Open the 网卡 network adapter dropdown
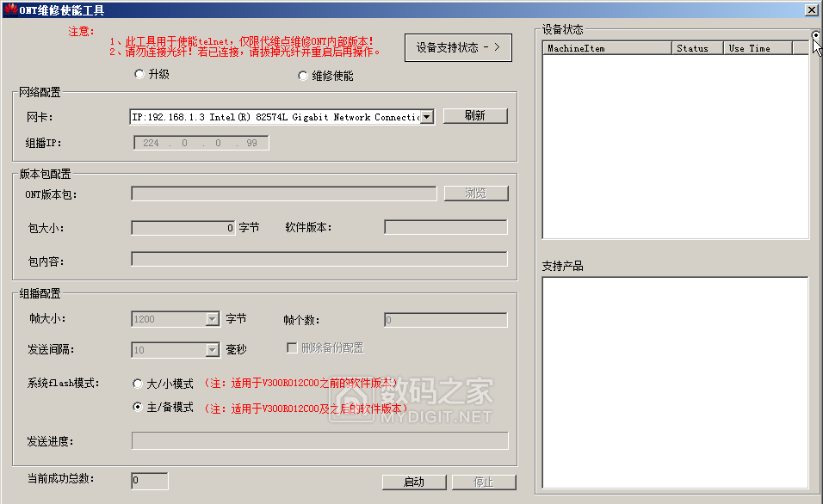 coord(427,117)
